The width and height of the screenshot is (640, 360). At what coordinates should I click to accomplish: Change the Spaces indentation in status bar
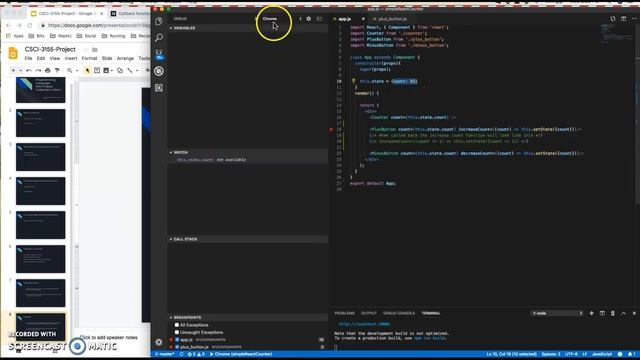551,354
